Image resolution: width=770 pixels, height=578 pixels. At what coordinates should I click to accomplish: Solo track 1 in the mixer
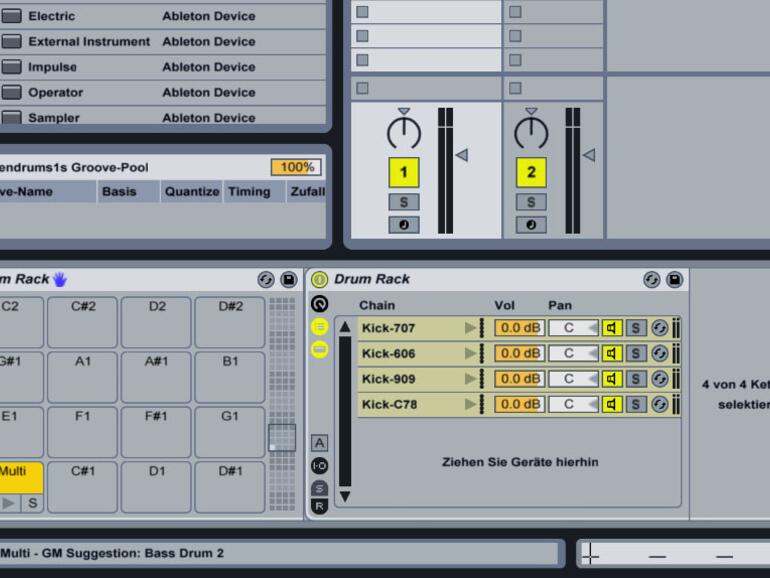(404, 202)
